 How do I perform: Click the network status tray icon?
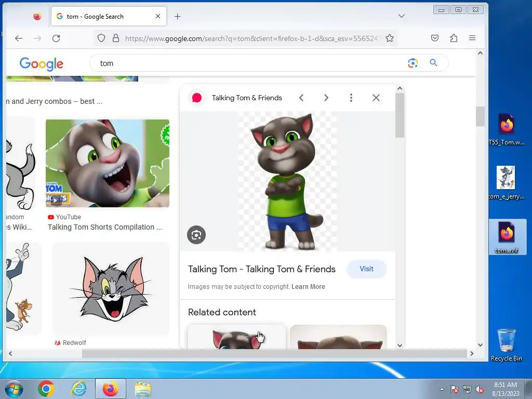coord(467,389)
